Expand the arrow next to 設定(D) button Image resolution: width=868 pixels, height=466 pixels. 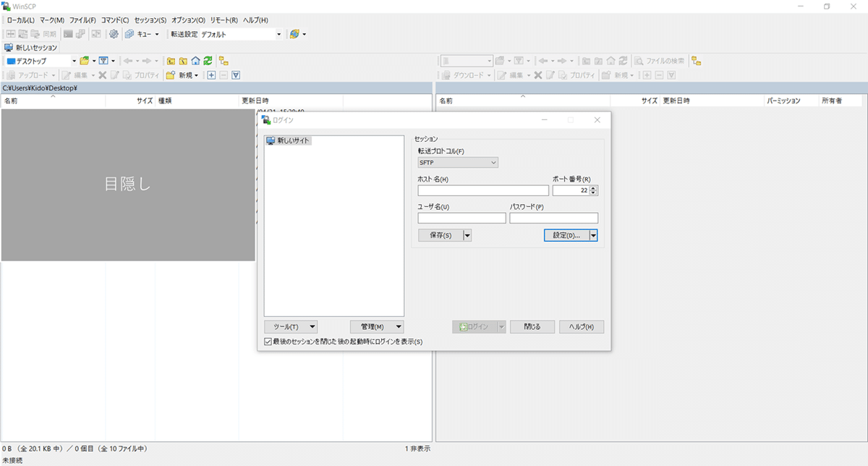[x=593, y=235]
